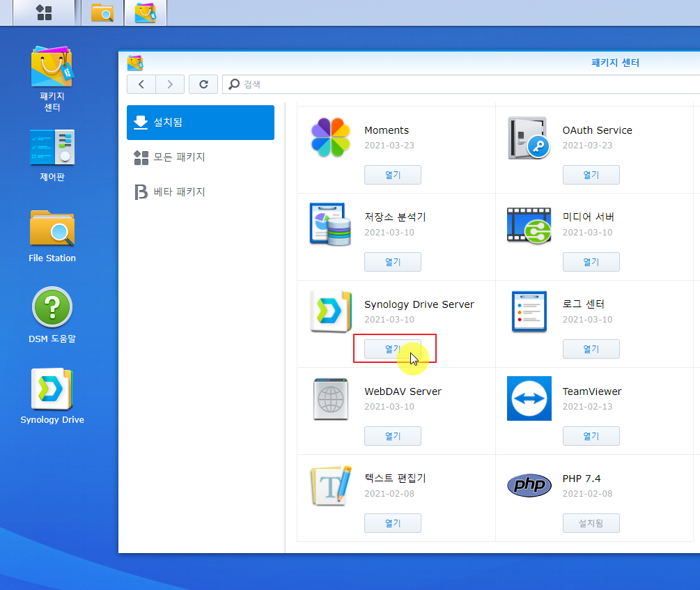Screen dimensions: 700x590
Task: Open the 패키지 센터 desktop shortcut
Action: click(52, 79)
